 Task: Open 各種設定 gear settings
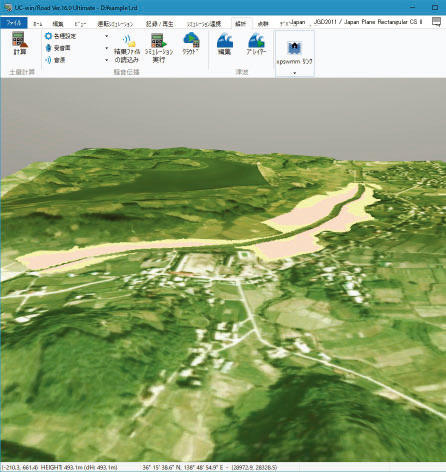click(60, 36)
